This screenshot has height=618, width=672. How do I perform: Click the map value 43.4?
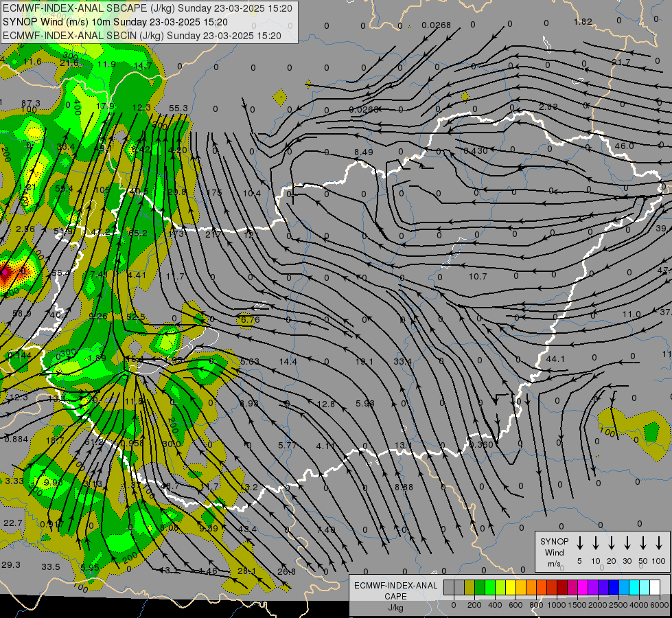247,529
